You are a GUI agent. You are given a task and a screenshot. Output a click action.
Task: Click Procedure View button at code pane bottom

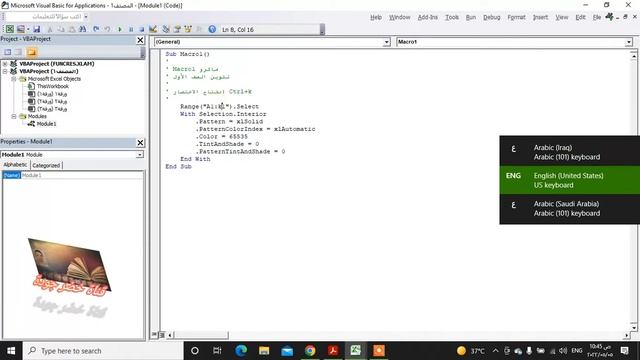click(154, 335)
